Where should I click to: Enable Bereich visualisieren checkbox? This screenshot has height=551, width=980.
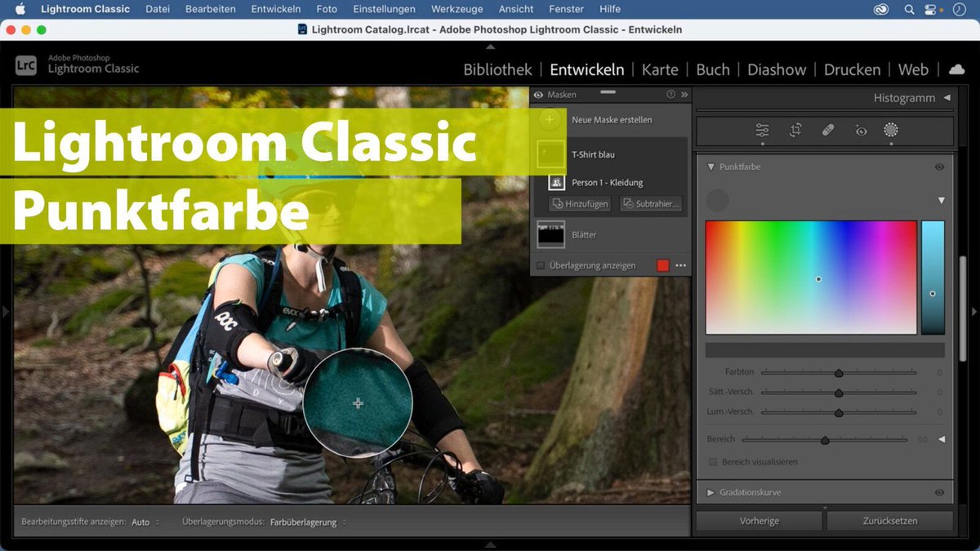click(x=713, y=462)
